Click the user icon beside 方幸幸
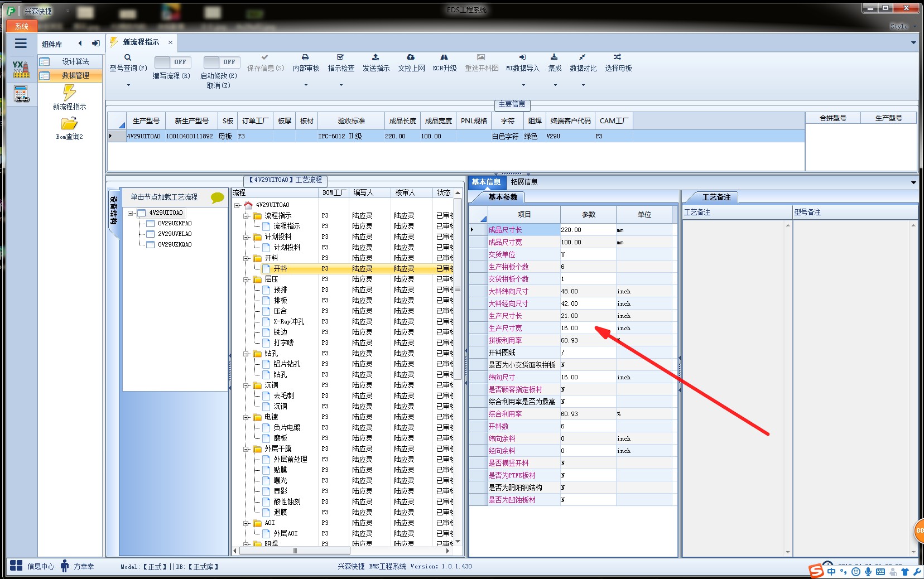924x579 pixels. 65,566
